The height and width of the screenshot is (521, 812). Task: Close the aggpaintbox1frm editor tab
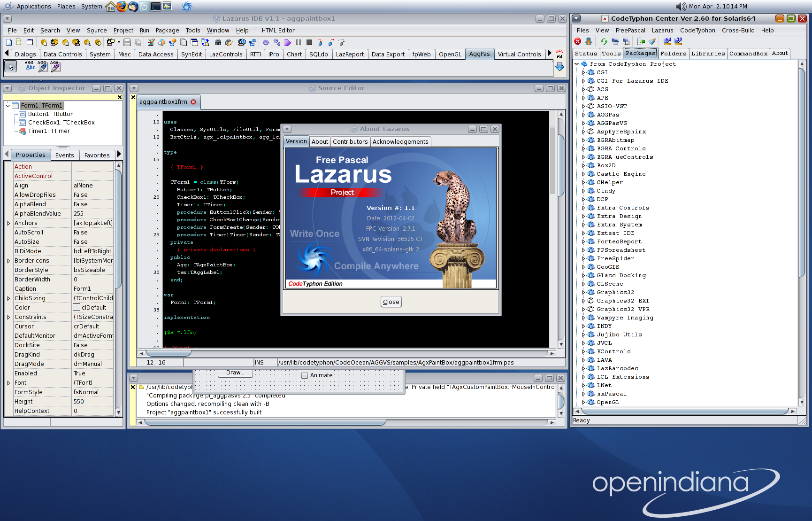click(193, 102)
